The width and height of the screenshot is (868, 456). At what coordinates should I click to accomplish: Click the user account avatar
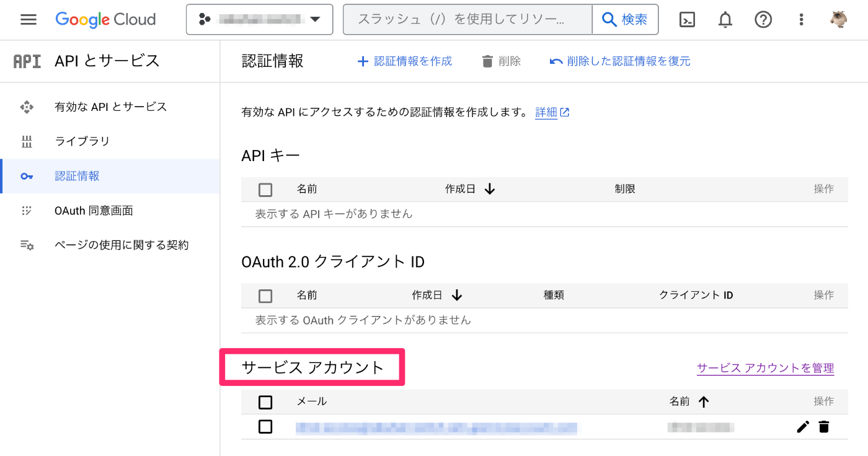point(838,20)
